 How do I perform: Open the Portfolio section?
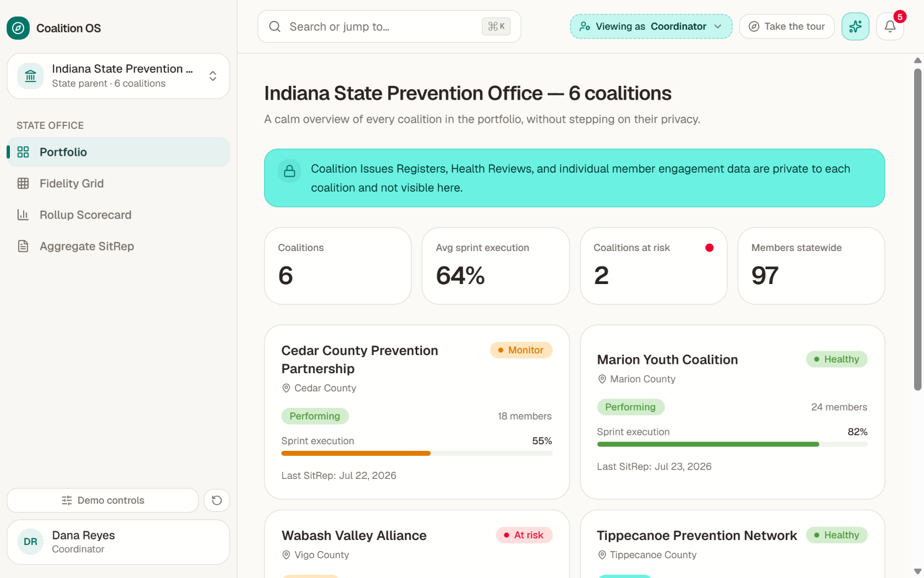tap(118, 152)
